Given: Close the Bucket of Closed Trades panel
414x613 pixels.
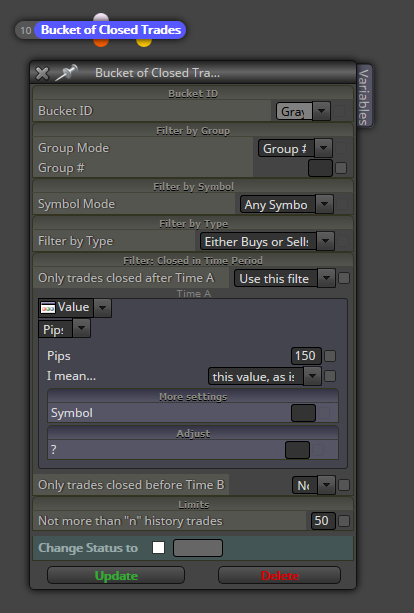Looking at the screenshot, I should [42, 73].
